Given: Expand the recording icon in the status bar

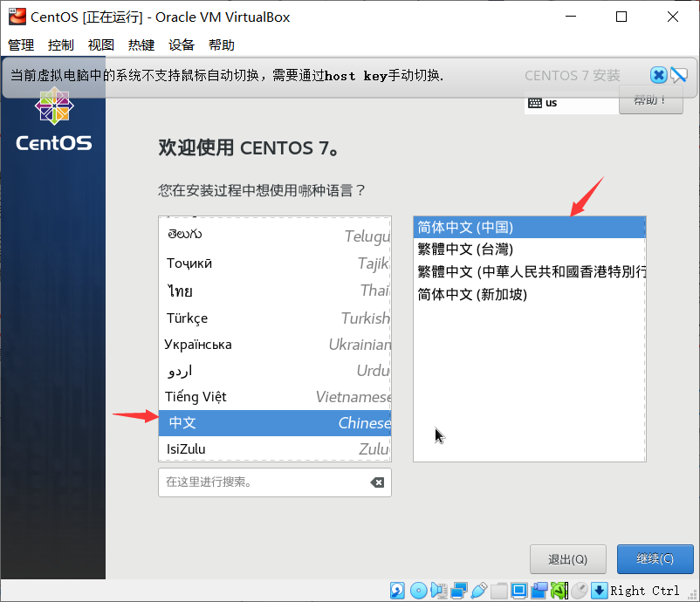Looking at the screenshot, I should [539, 591].
